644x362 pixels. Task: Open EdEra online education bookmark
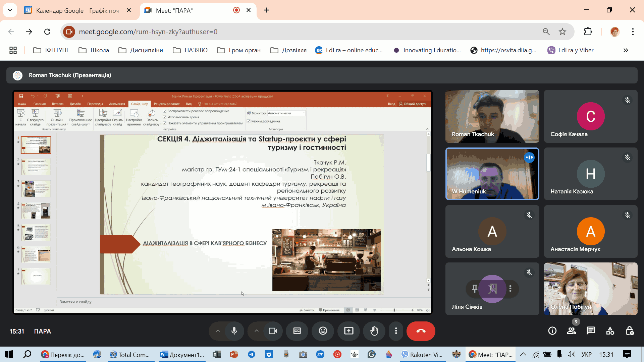349,50
